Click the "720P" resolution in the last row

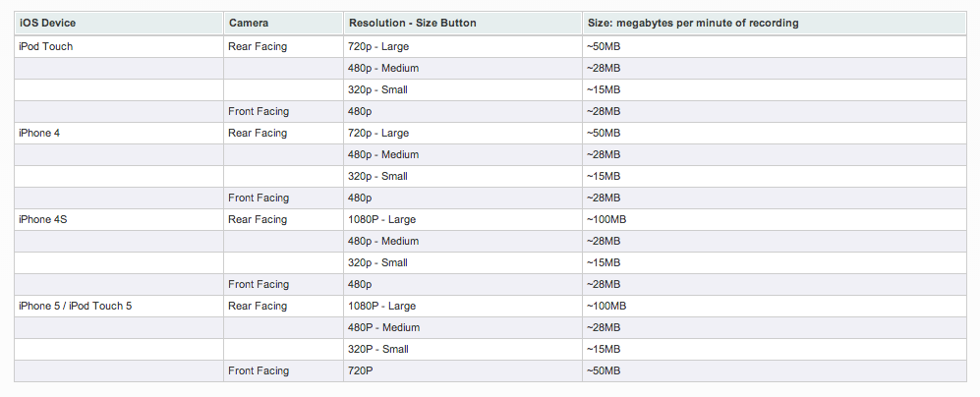[361, 370]
